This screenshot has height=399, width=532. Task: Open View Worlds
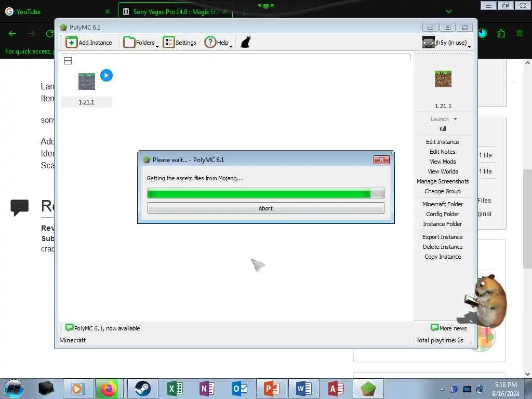(443, 171)
